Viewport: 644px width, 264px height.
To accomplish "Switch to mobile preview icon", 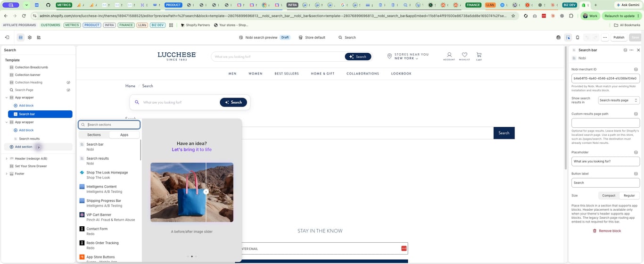I will [578, 37].
